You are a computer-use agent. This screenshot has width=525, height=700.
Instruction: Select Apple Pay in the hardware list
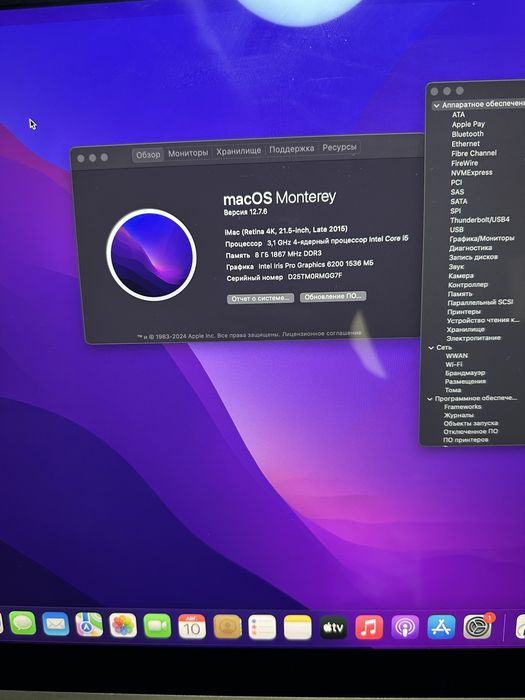[468, 124]
